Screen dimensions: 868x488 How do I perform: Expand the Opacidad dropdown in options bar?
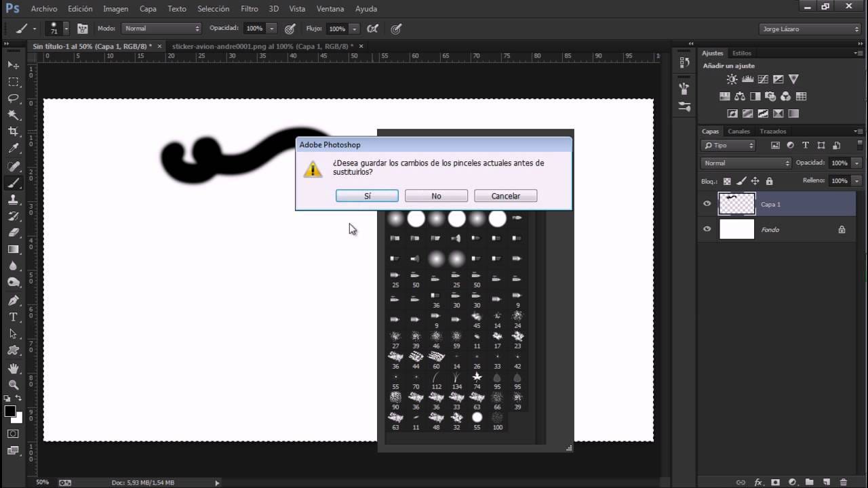272,28
